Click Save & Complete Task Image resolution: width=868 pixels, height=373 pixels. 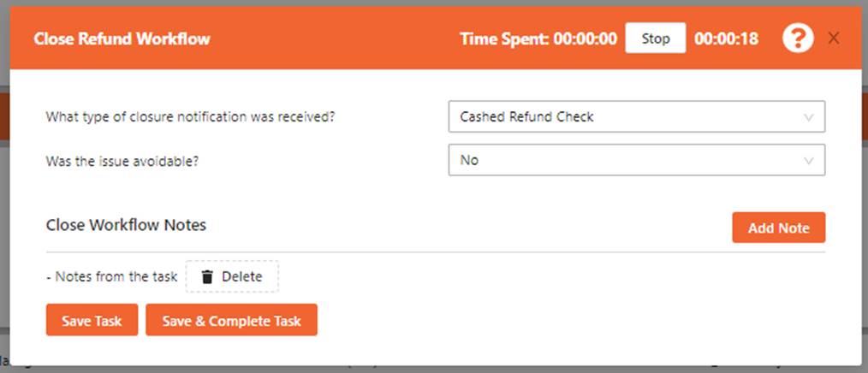(x=231, y=322)
